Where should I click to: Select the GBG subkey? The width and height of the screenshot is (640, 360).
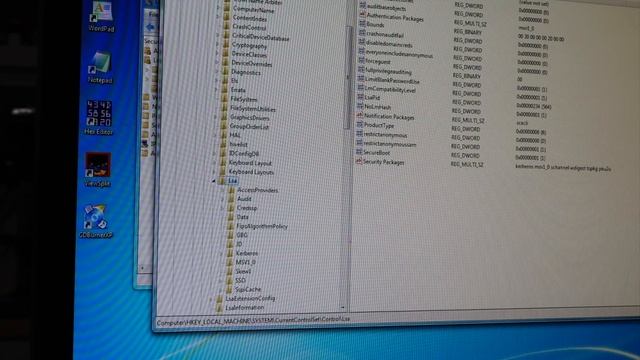pos(242,235)
